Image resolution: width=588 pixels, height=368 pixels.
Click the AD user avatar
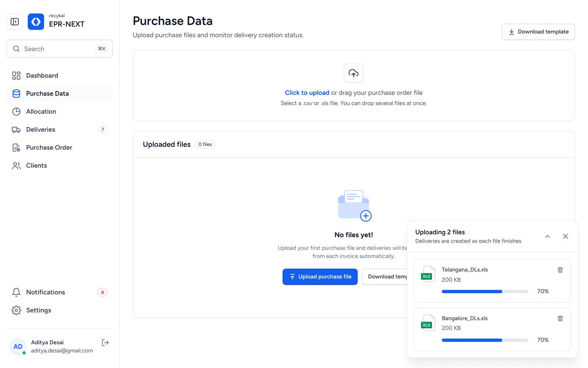pyautogui.click(x=18, y=347)
